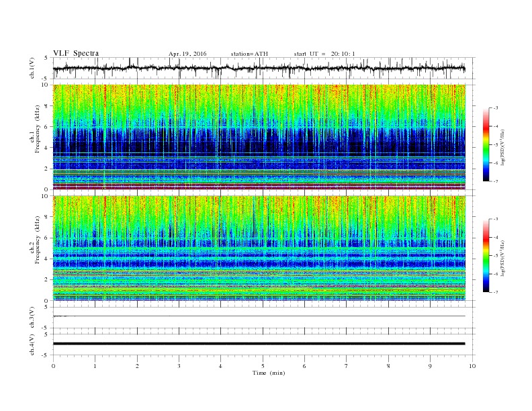Click the time axis tick label '3'
Image resolution: width=532 pixels, height=411 pixels.
[179, 366]
